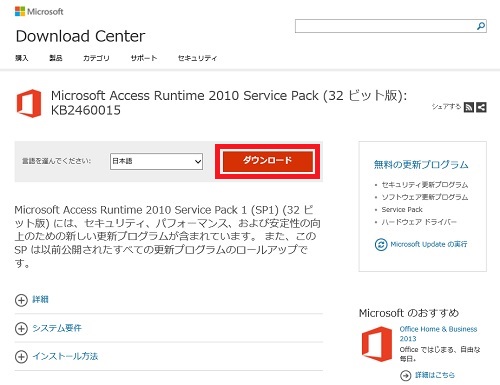Screen dimensions: 500x385
Task: Open the Office Home & Business 2013 link
Action: (438, 334)
